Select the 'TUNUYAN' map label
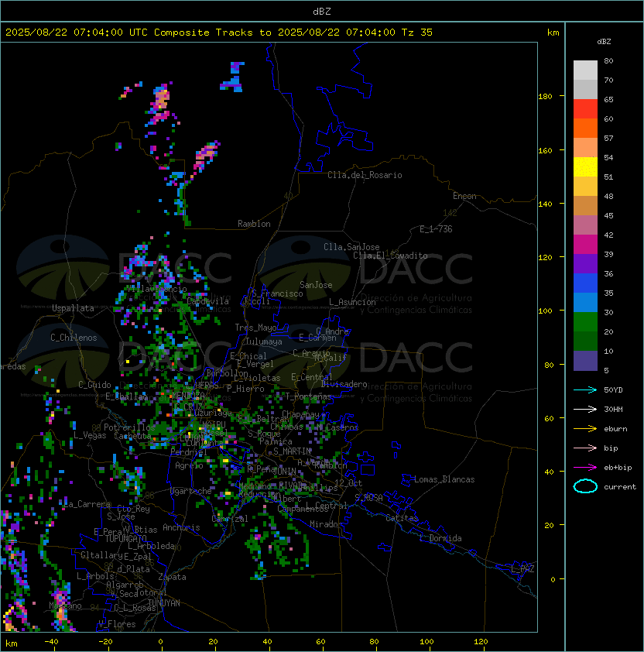 click(x=163, y=603)
